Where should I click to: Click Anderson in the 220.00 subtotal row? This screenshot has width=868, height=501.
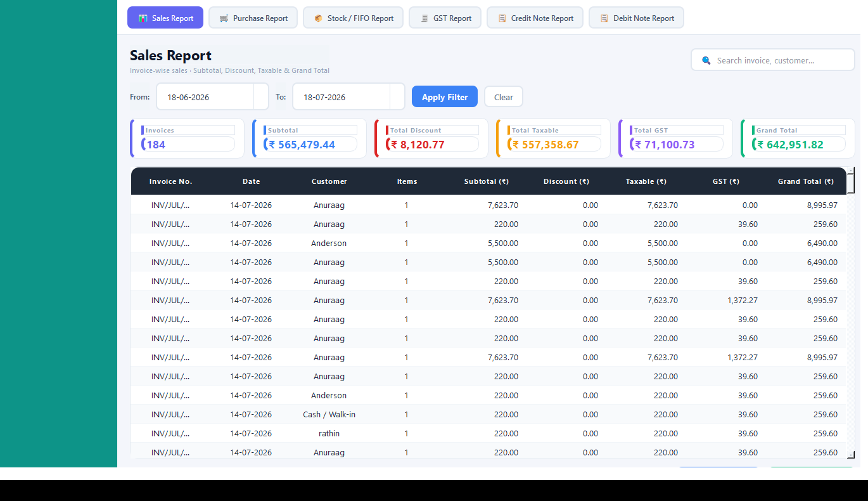(329, 395)
